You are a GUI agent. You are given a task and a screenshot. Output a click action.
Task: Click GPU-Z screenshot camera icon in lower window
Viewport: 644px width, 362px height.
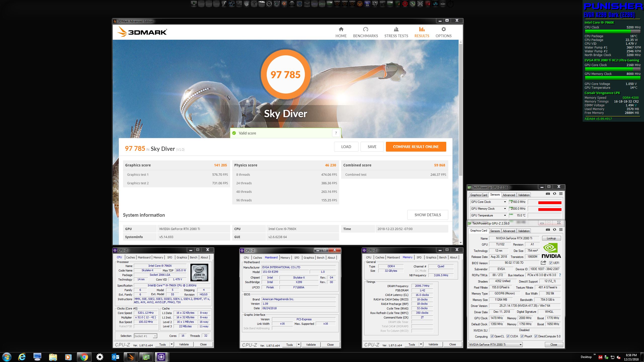pos(548,230)
